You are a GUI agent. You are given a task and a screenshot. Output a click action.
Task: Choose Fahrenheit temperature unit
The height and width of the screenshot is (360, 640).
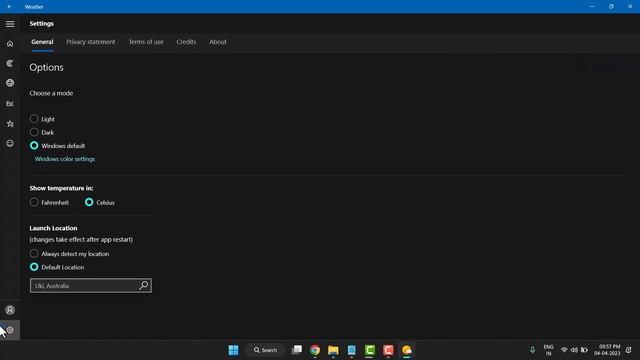pos(34,202)
